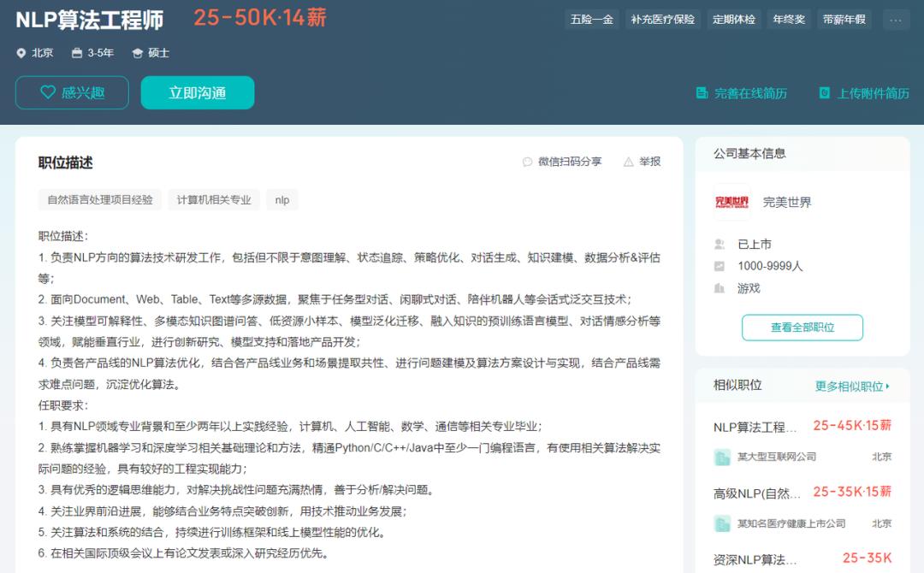Click the NLP算法工程师 job title
Viewport: 924px width, 573px height.
(90, 20)
